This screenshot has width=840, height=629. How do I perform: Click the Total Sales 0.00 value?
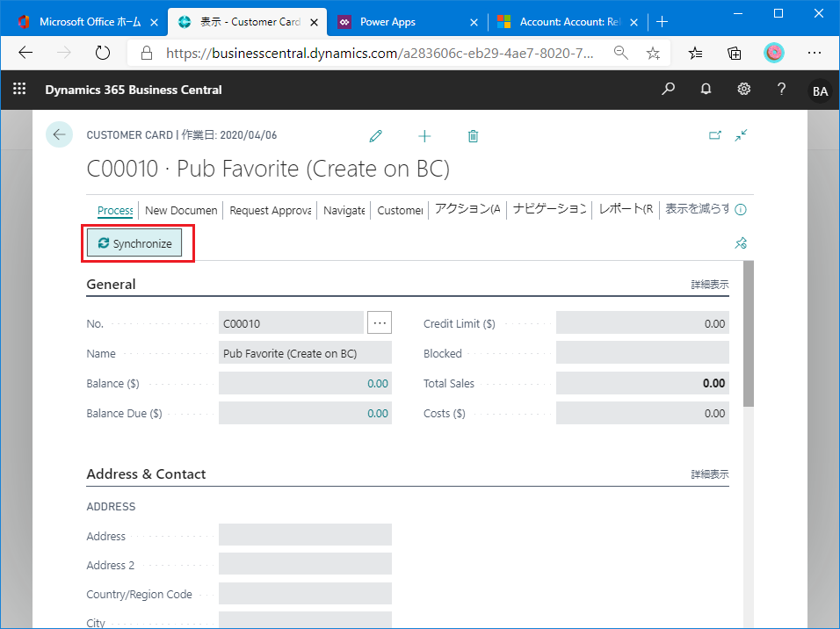coord(713,383)
